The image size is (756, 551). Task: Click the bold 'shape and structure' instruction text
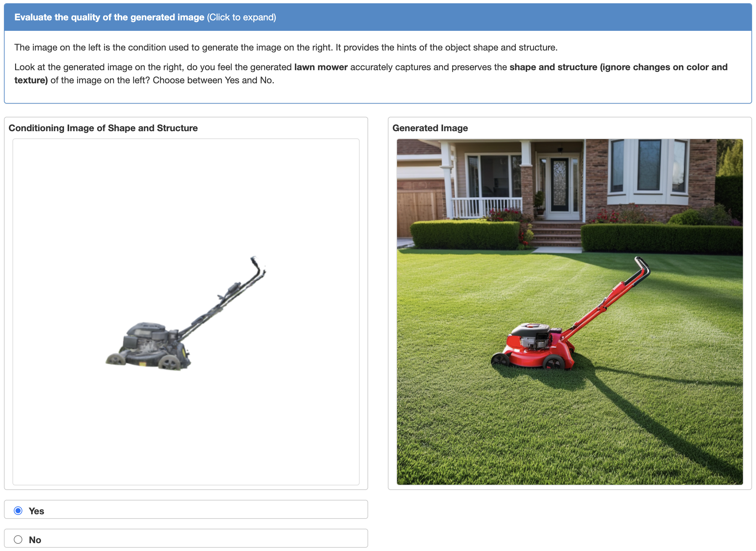coord(553,67)
